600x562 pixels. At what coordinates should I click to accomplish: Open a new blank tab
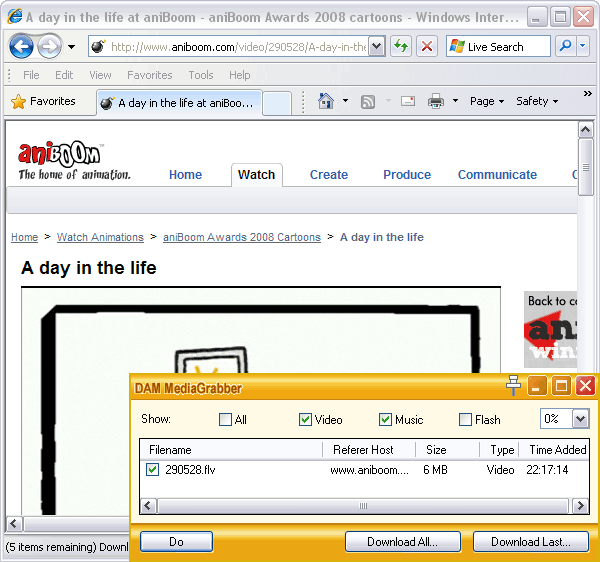(x=277, y=103)
